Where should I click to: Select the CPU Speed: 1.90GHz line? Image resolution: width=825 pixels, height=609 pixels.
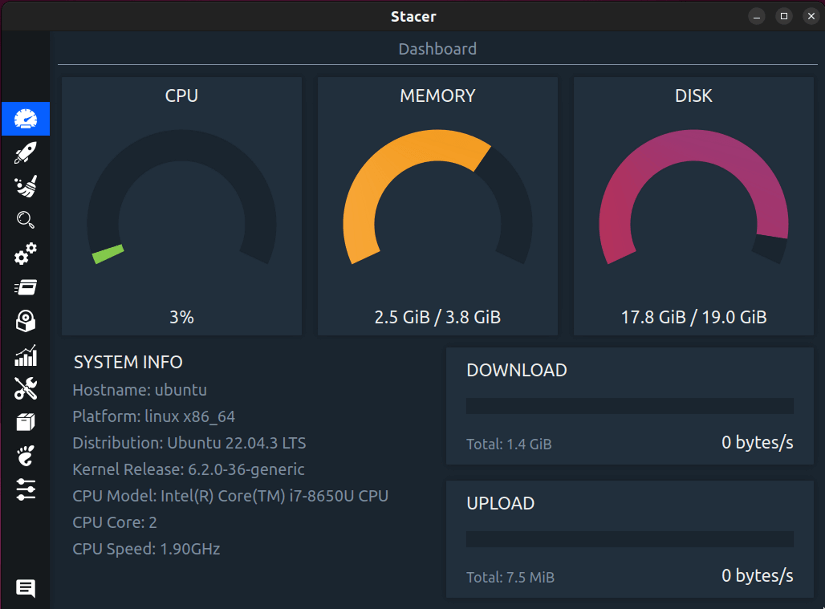click(146, 549)
